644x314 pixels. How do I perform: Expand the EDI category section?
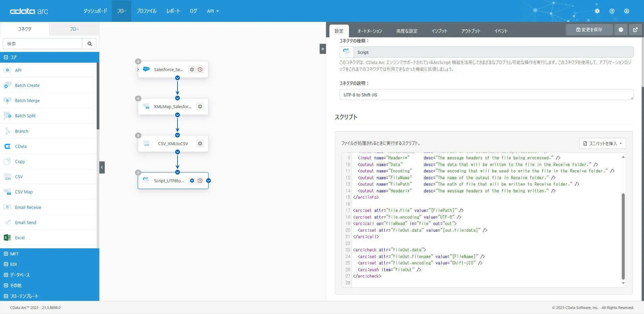click(x=50, y=264)
